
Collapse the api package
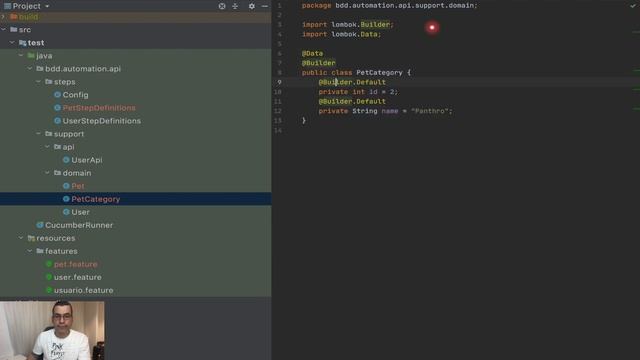[x=47, y=147]
